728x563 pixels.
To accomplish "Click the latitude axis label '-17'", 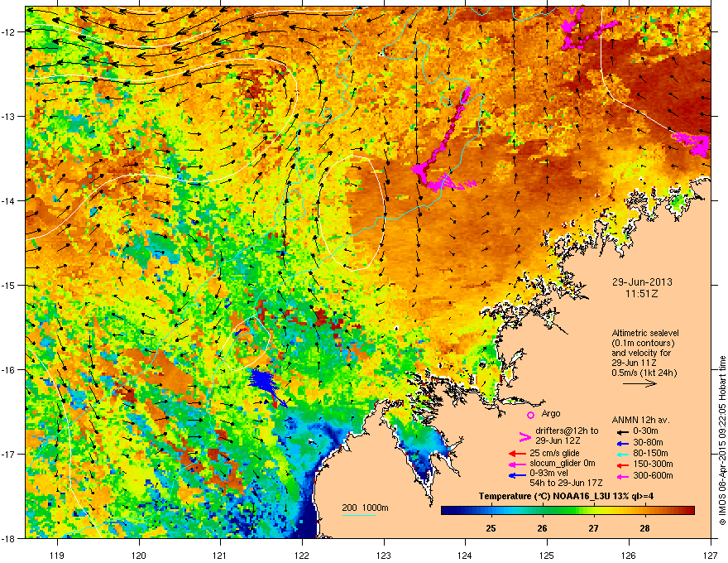I will (8, 455).
